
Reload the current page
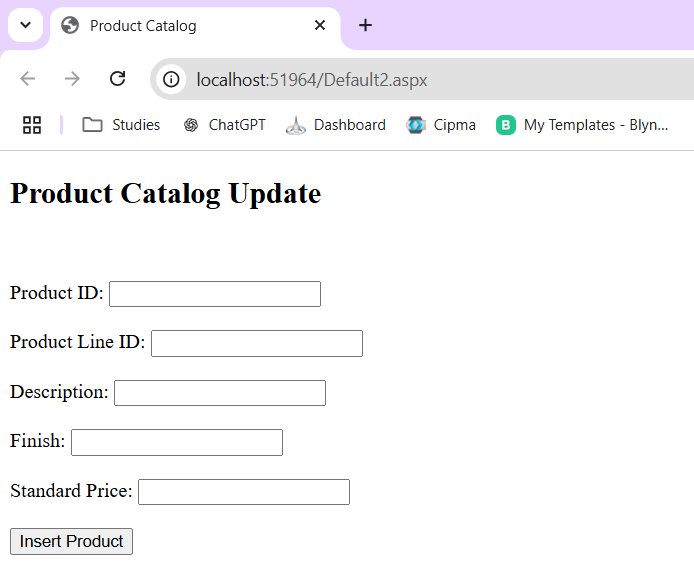[x=117, y=79]
